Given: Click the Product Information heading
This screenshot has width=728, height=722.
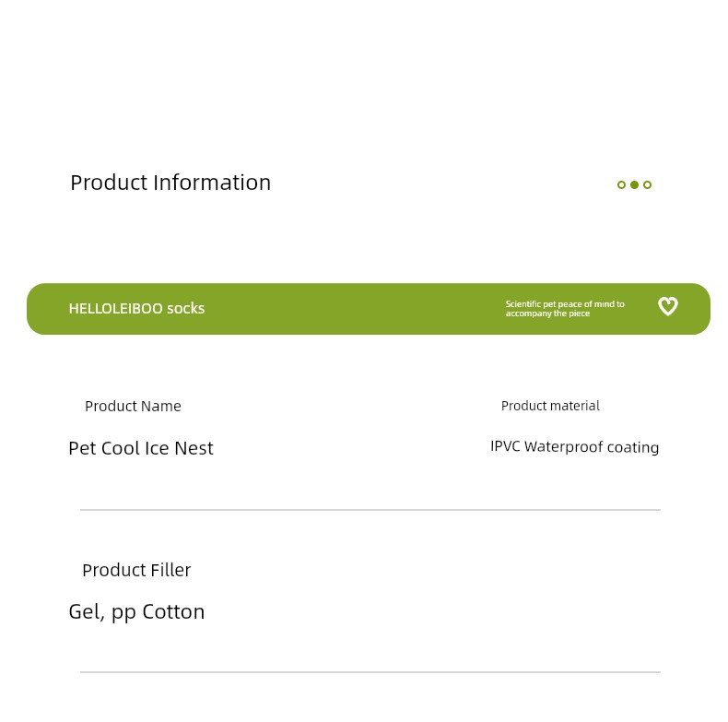Looking at the screenshot, I should [170, 183].
